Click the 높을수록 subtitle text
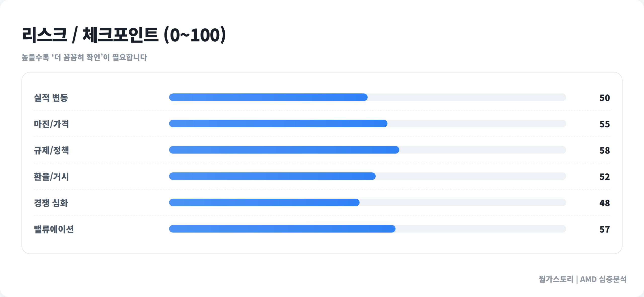The image size is (644, 297). (84, 57)
